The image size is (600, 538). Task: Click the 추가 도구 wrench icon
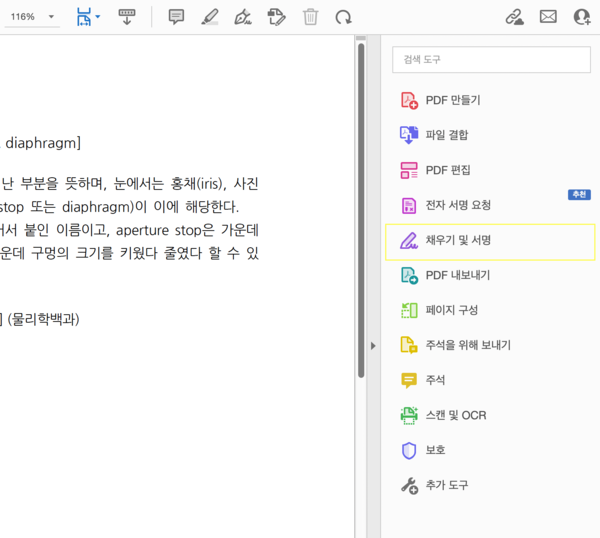[409, 486]
